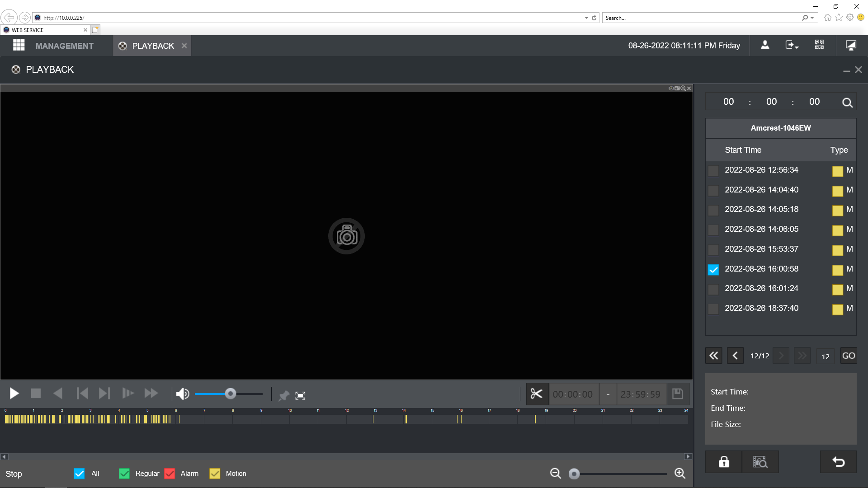The image size is (868, 488).
Task: Open the logout dropdown menu
Action: (792, 45)
